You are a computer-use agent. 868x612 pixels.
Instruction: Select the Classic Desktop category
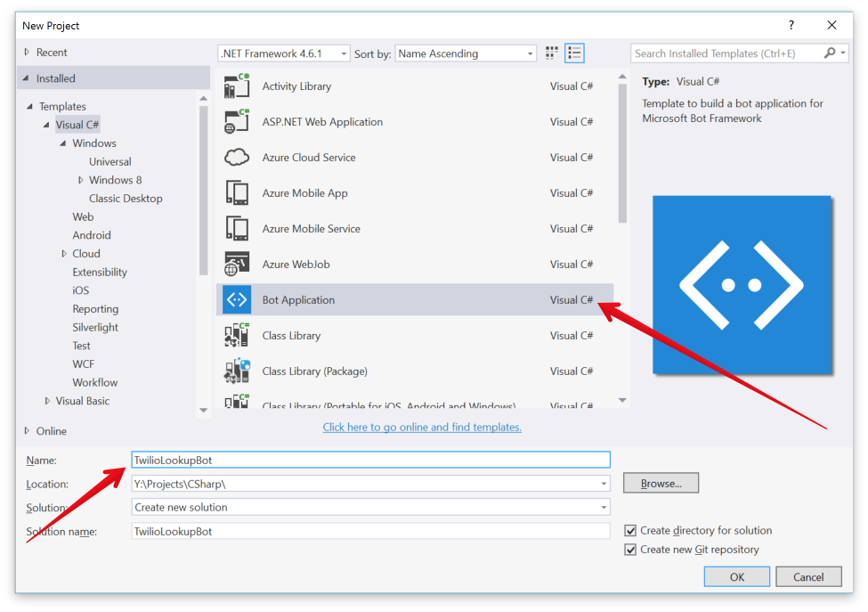[x=126, y=199]
